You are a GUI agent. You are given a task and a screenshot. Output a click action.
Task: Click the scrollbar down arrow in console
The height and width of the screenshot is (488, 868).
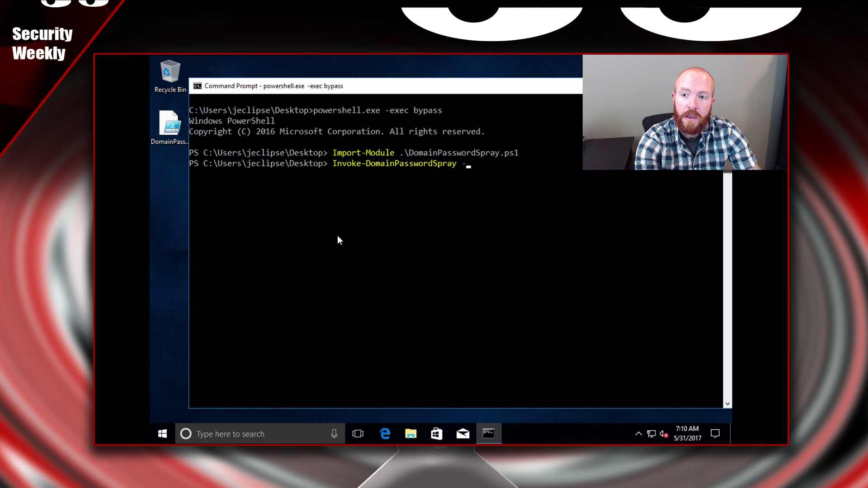727,404
